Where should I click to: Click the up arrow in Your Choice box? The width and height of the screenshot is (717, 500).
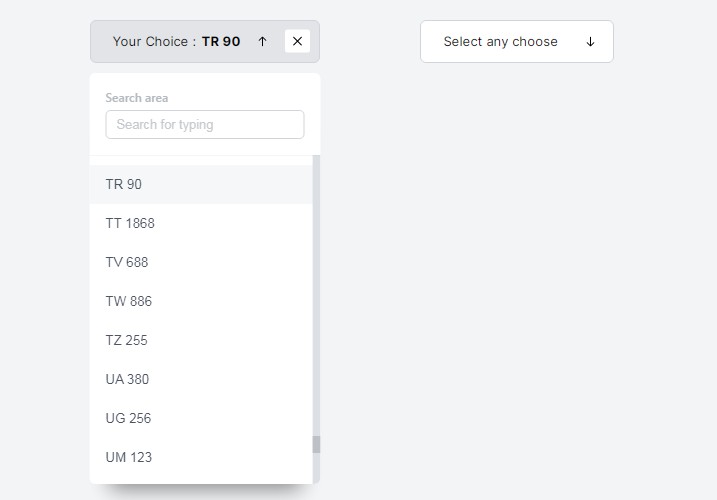pos(262,41)
